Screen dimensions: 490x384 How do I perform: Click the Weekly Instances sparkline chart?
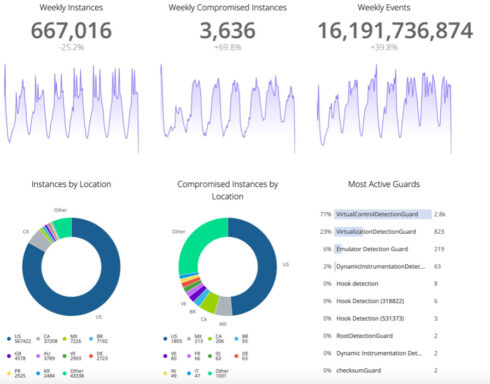tap(71, 109)
